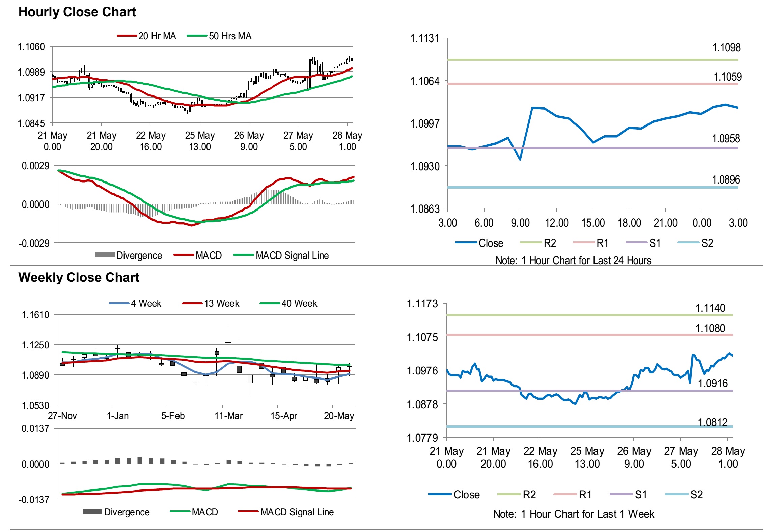Click the Note: 1 Hour Chart for Last 24 Hours text
The image size is (773, 532).
pos(573,260)
